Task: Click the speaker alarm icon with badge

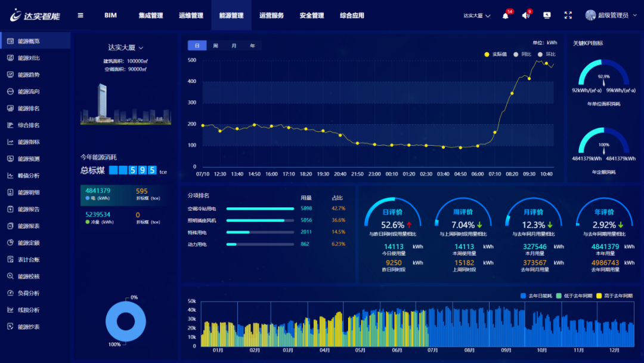Action: click(x=526, y=16)
